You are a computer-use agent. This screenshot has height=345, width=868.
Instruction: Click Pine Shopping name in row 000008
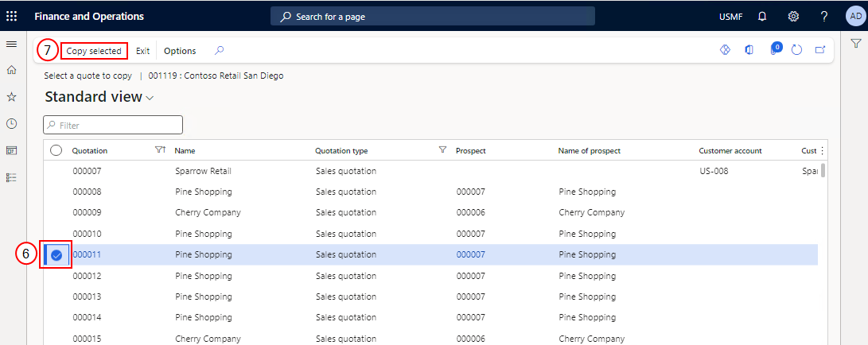tap(203, 192)
